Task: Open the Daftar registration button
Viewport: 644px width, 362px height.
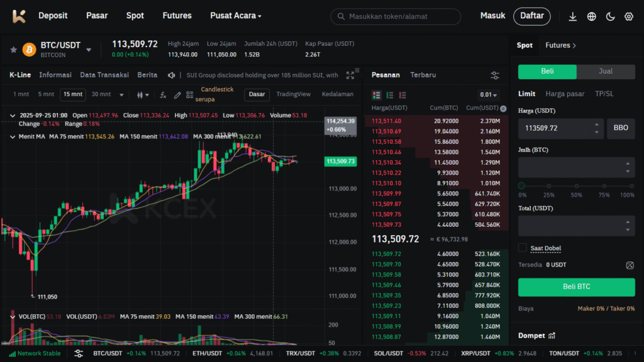Action: pyautogui.click(x=532, y=16)
